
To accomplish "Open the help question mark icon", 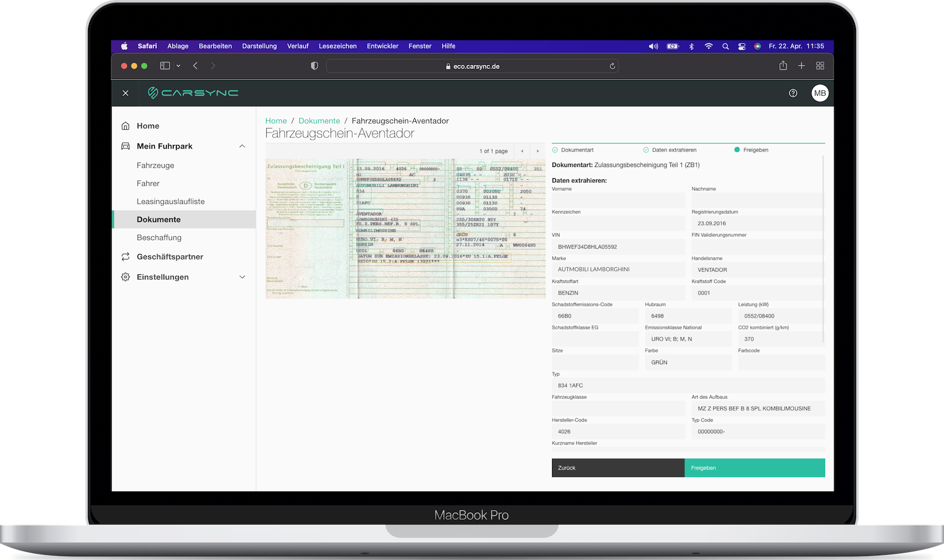I will 793,93.
